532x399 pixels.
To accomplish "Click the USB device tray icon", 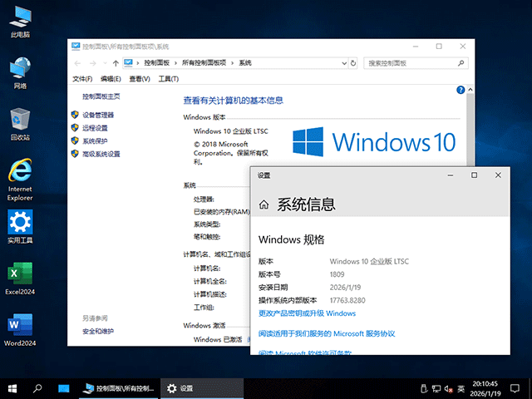I will [x=423, y=389].
